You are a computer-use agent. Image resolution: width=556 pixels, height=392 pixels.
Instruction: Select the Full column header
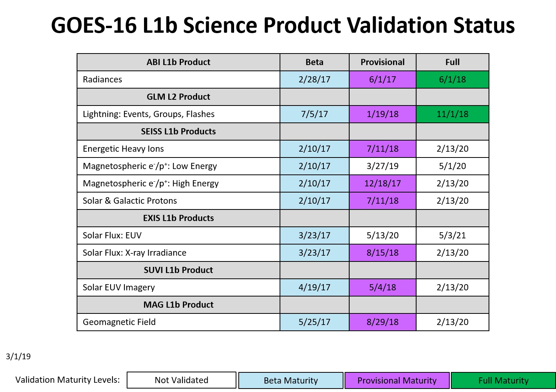tap(452, 62)
